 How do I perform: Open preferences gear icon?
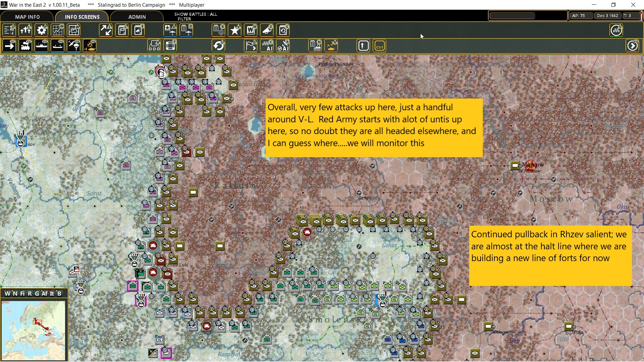[42, 31]
